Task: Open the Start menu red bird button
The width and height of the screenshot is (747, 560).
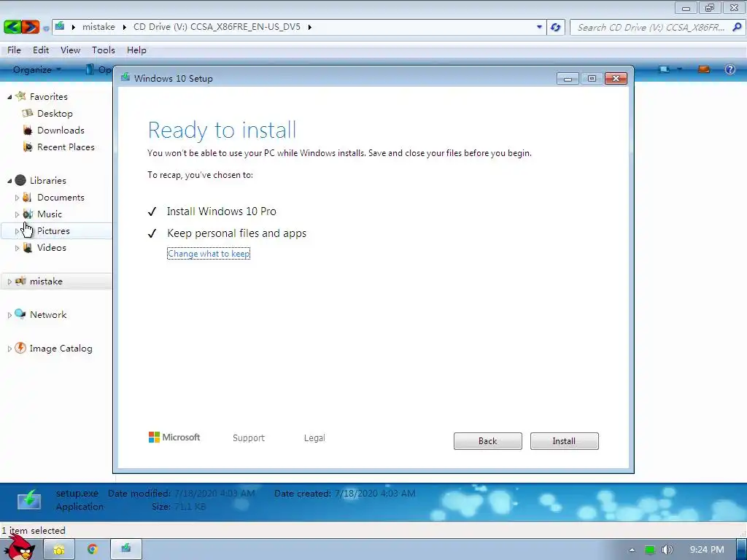Action: [x=20, y=548]
